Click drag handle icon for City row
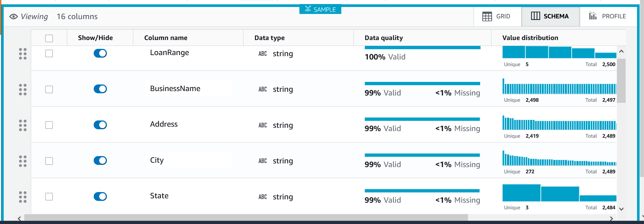The image size is (644, 224). pyautogui.click(x=23, y=161)
